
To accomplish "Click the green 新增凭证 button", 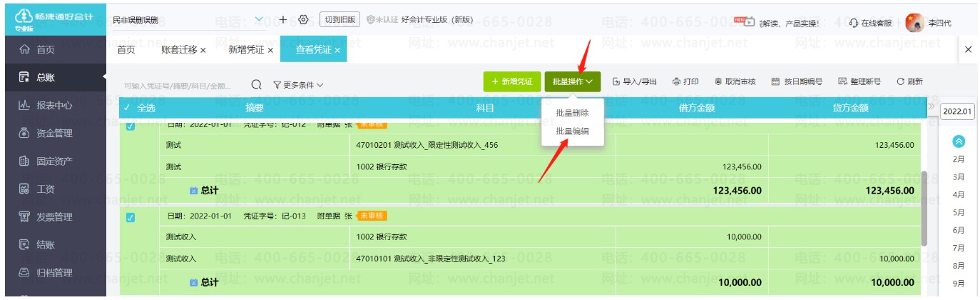I will 512,81.
